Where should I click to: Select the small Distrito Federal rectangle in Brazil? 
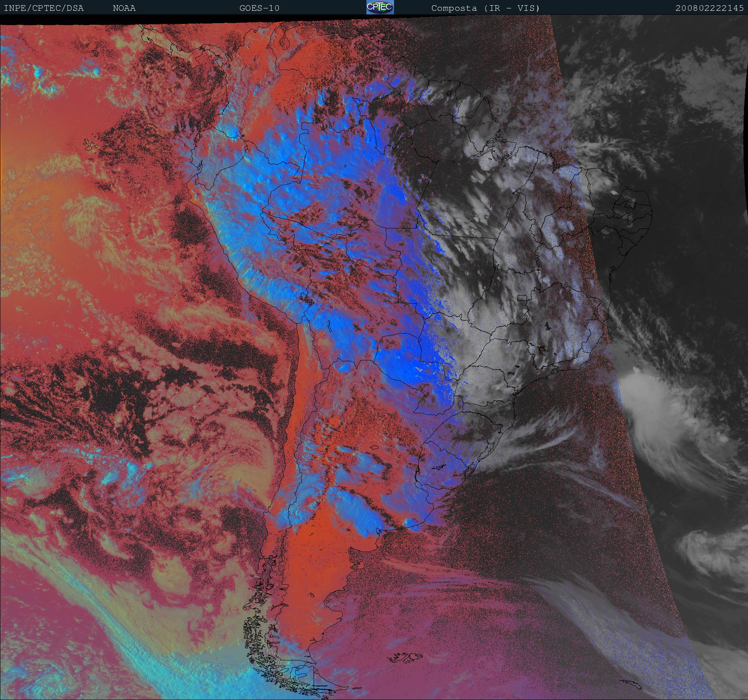(522, 298)
